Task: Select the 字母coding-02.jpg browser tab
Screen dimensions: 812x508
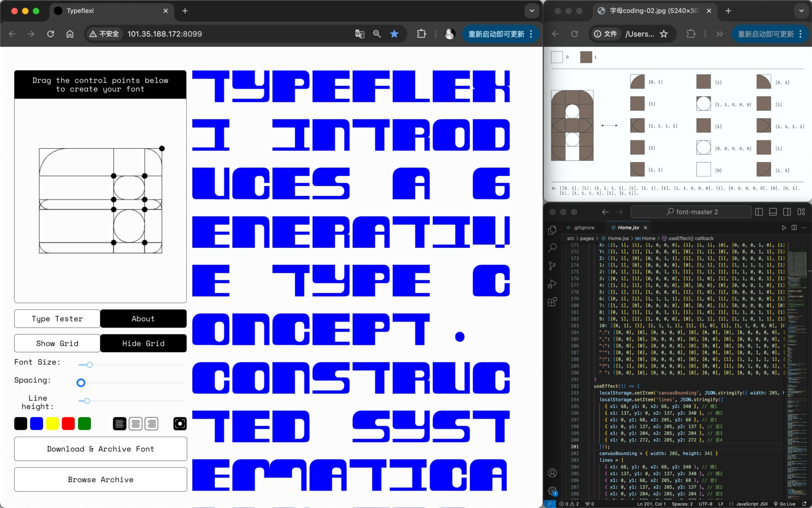Action: pos(654,11)
